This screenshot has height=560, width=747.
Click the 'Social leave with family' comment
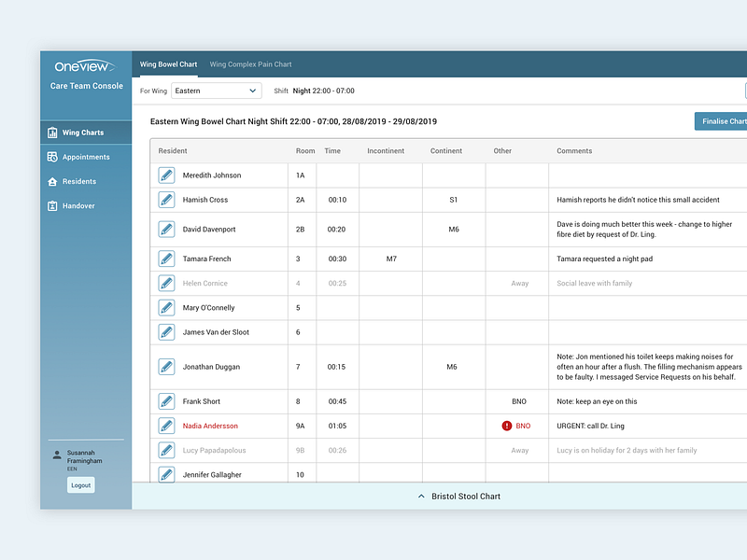tap(594, 283)
